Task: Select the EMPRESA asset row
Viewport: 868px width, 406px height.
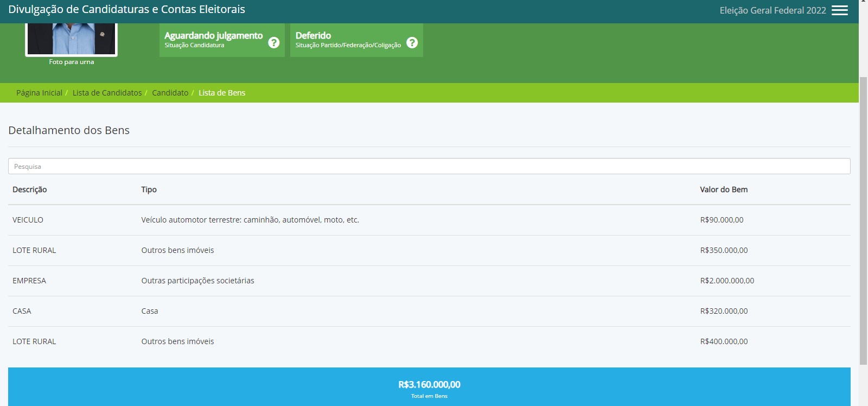Action: point(29,281)
